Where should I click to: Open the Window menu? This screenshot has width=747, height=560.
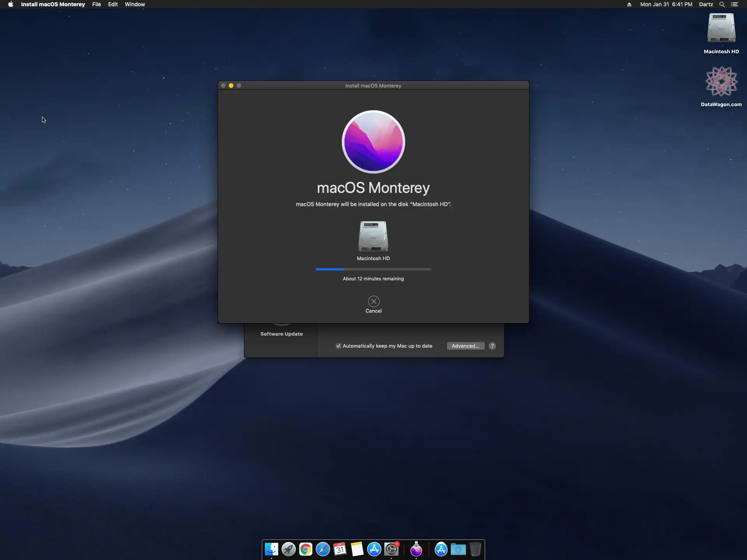tap(135, 4)
